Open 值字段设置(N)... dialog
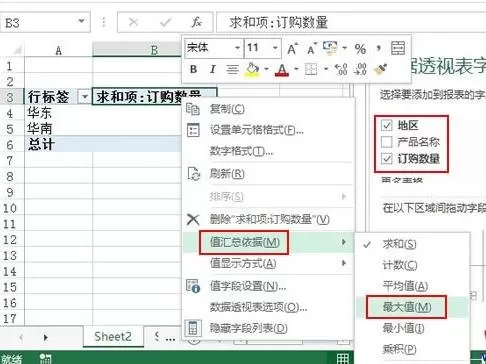 click(268, 286)
